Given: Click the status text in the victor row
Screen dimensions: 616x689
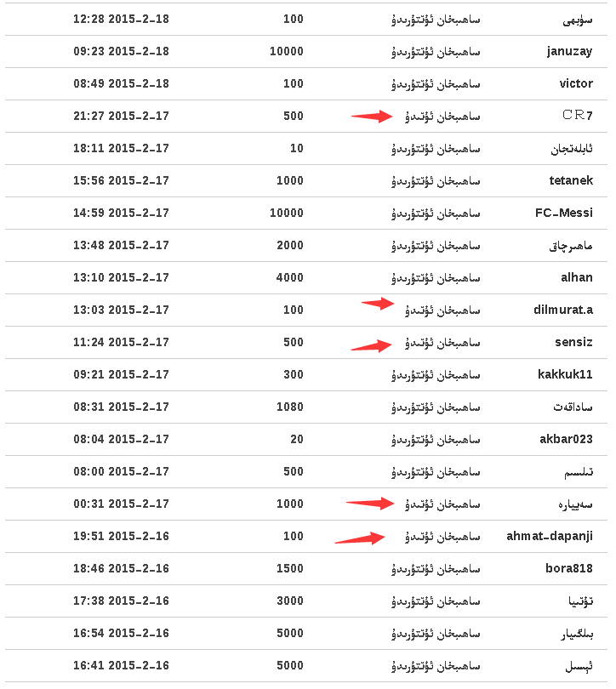Looking at the screenshot, I should click(436, 84).
